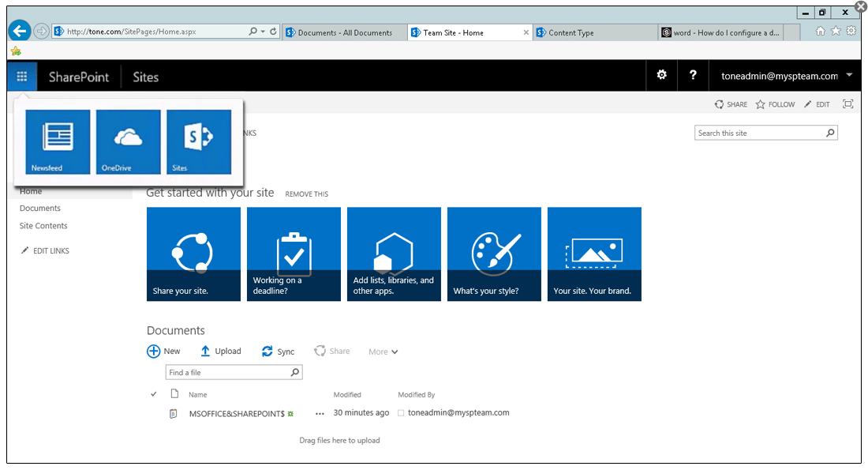The width and height of the screenshot is (868, 470).
Task: Click the favorites bar star icon
Action: (x=16, y=51)
